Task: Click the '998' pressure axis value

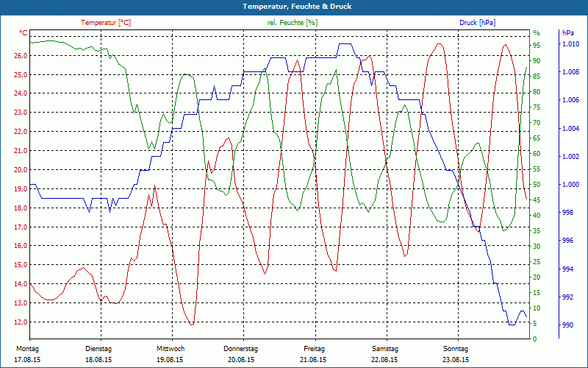Action: click(567, 213)
